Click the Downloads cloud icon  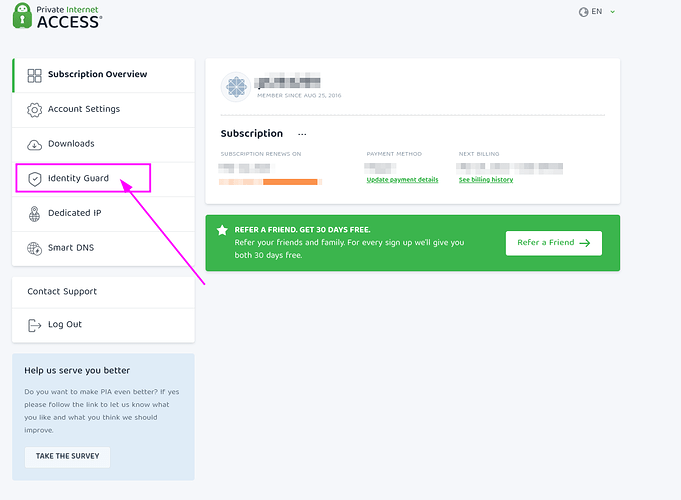click(34, 145)
